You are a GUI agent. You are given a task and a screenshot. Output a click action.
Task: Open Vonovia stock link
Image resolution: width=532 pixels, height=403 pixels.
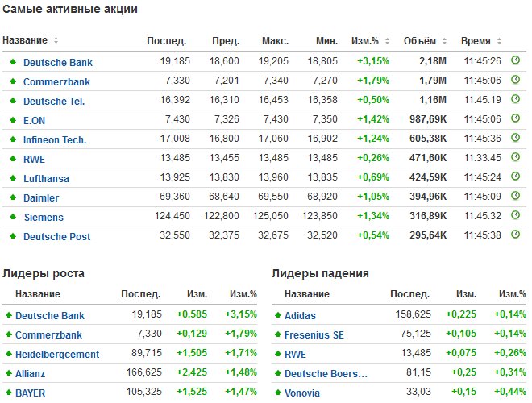pos(302,393)
